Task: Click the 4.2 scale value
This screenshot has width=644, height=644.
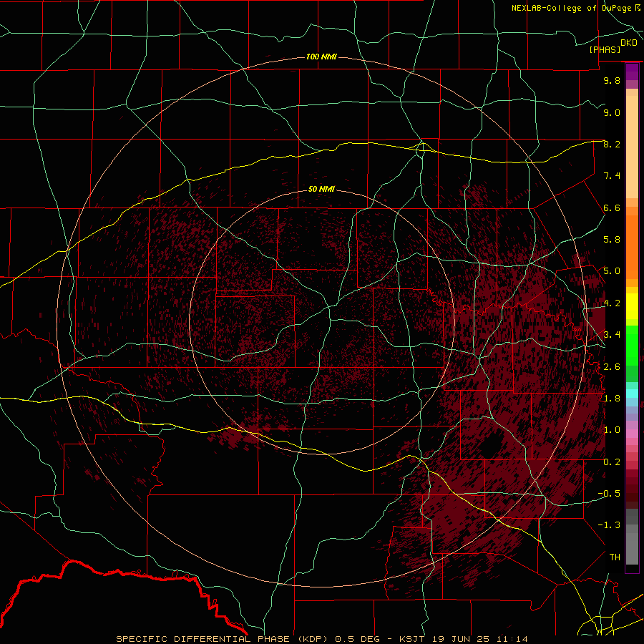Action: (612, 303)
